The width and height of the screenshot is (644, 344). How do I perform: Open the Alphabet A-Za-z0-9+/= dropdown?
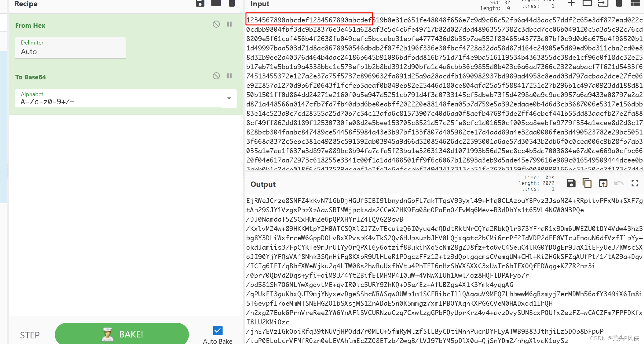pyautogui.click(x=126, y=98)
